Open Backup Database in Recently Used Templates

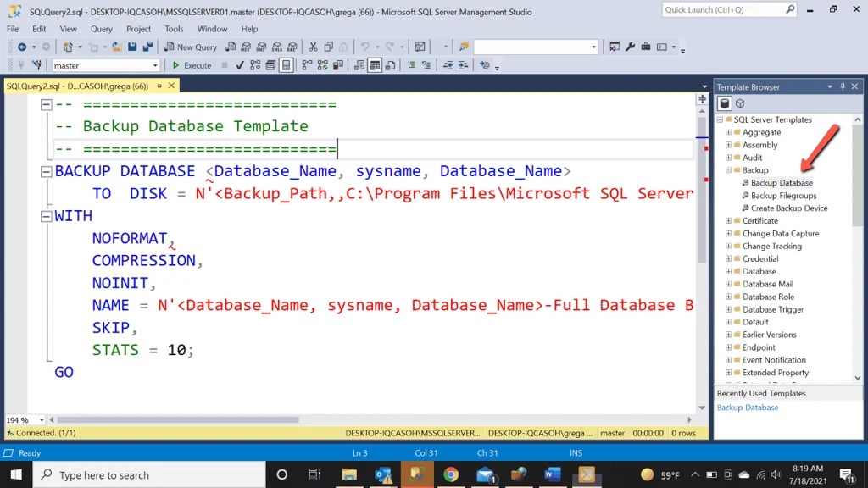pyautogui.click(x=748, y=408)
